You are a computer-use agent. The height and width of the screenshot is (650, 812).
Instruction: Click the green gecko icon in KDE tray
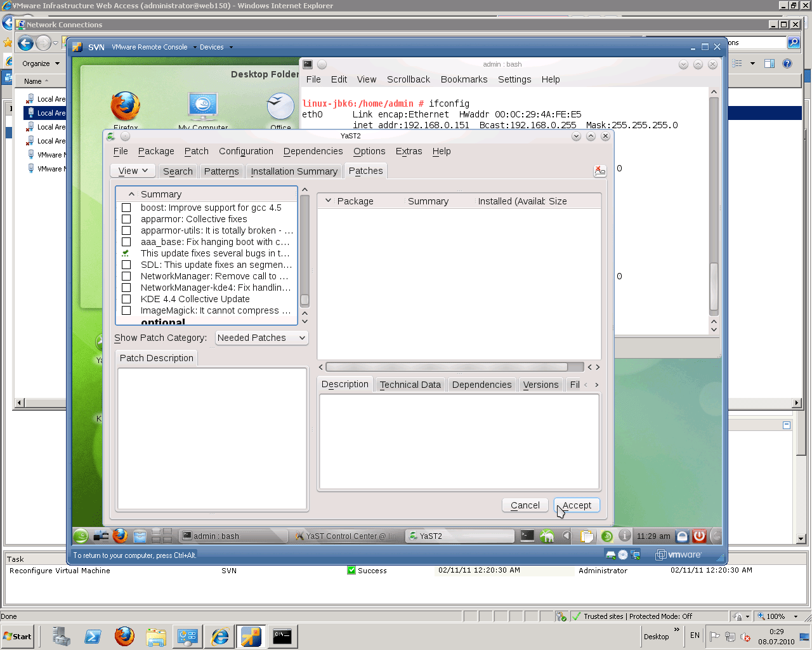point(547,536)
